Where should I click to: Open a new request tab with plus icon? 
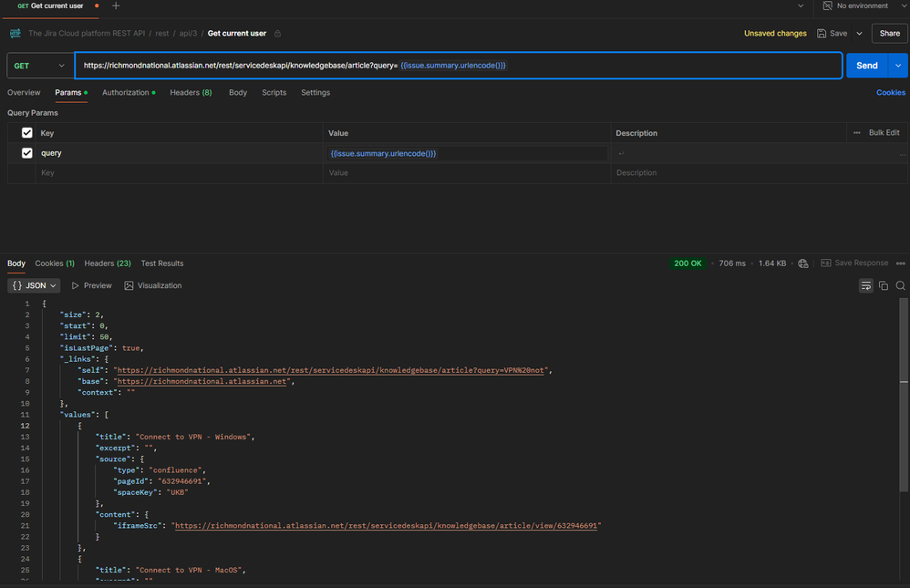point(116,6)
